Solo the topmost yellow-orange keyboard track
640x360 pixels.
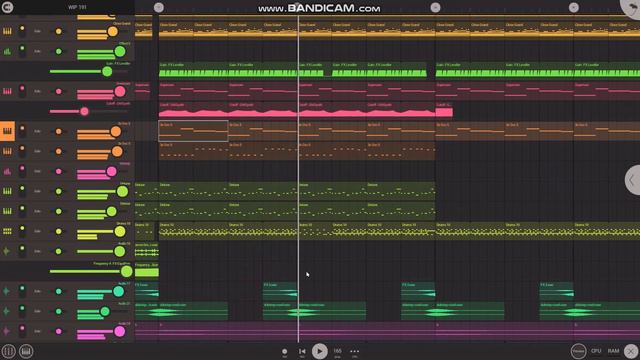click(37, 31)
